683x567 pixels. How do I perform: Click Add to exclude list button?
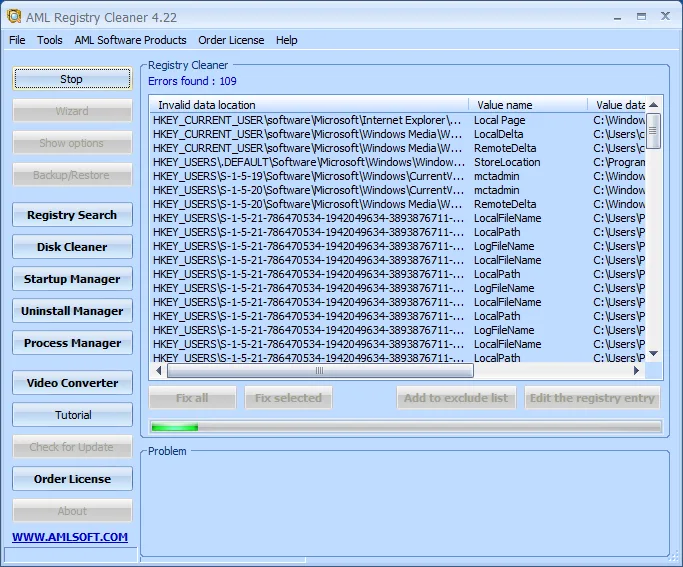[456, 398]
